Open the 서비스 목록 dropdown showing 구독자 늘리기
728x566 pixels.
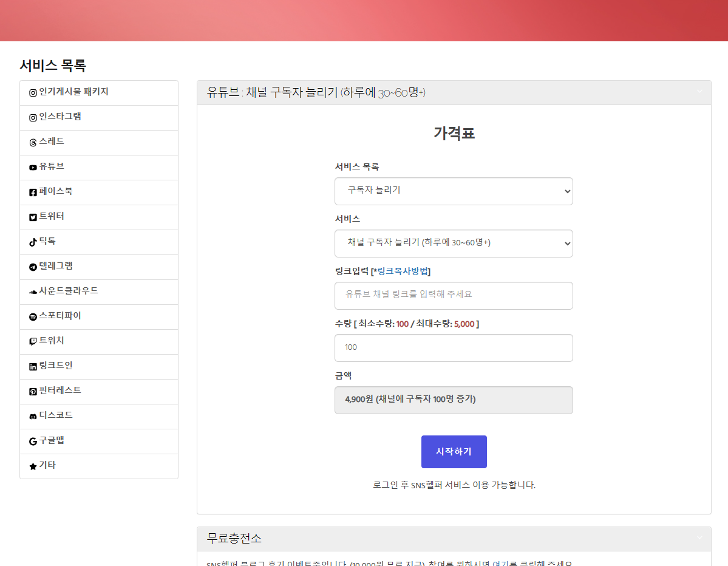453,191
